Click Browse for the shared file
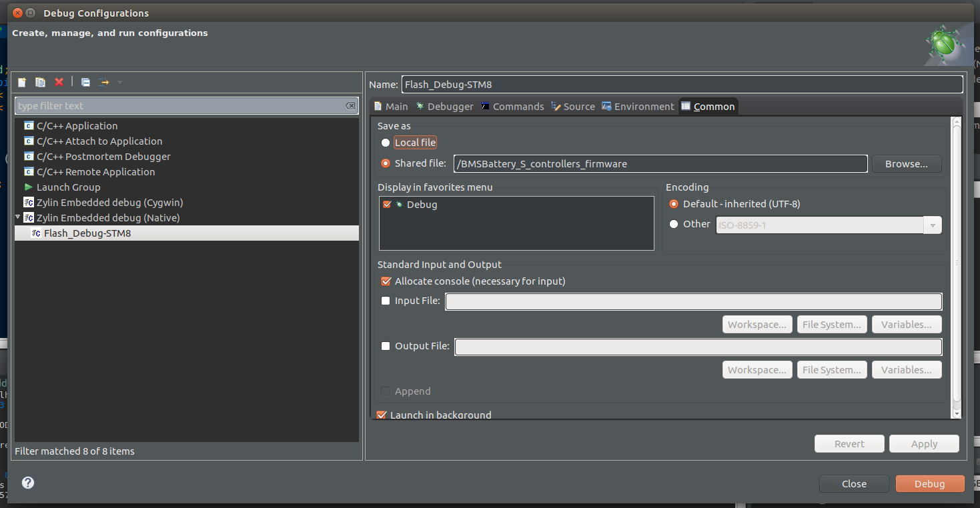 pyautogui.click(x=907, y=164)
